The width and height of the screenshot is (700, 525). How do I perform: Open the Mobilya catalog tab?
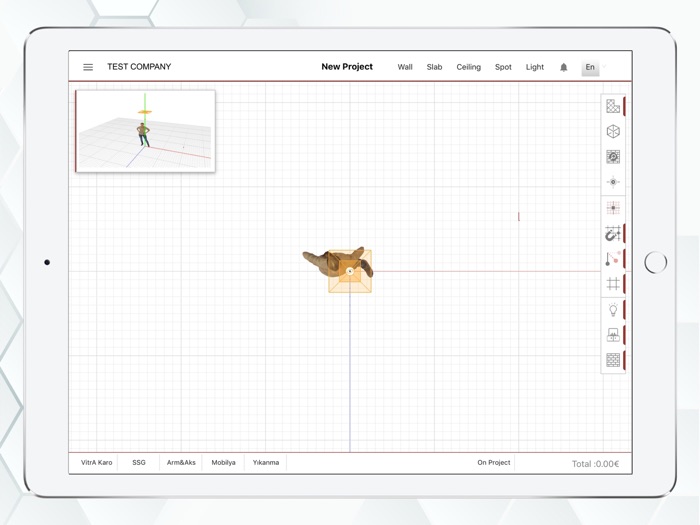tap(223, 462)
